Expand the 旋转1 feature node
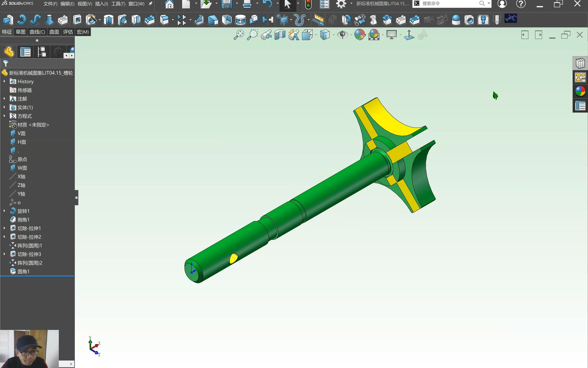The width and height of the screenshot is (588, 368). [4, 211]
